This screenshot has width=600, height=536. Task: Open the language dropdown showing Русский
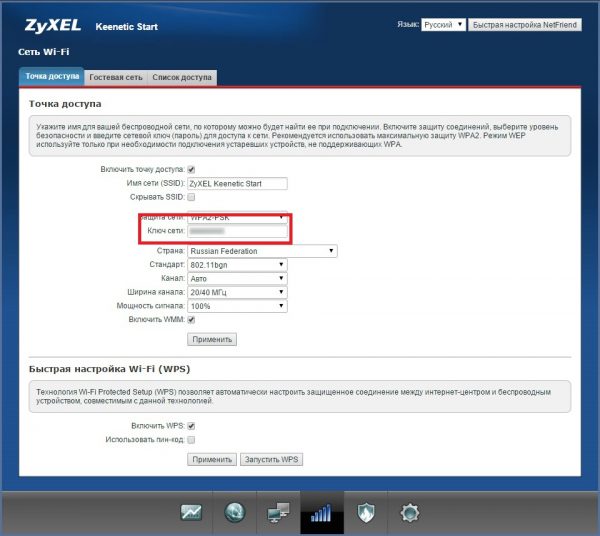[x=443, y=25]
